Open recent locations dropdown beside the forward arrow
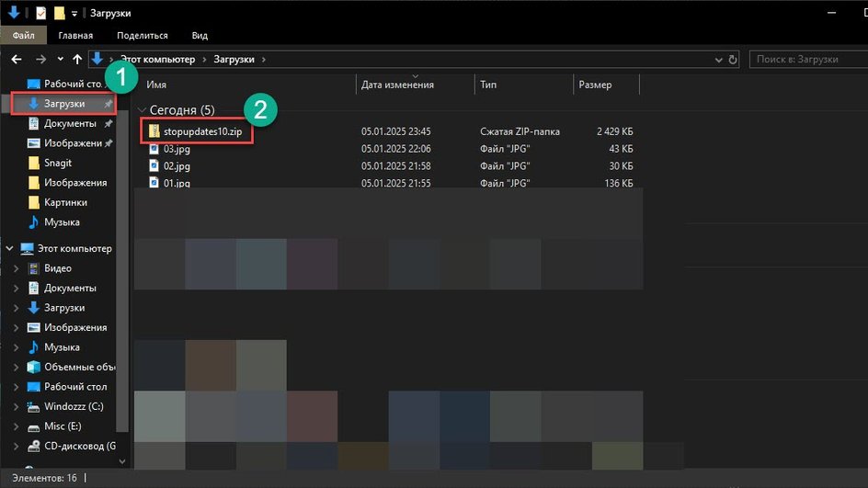 [61, 59]
